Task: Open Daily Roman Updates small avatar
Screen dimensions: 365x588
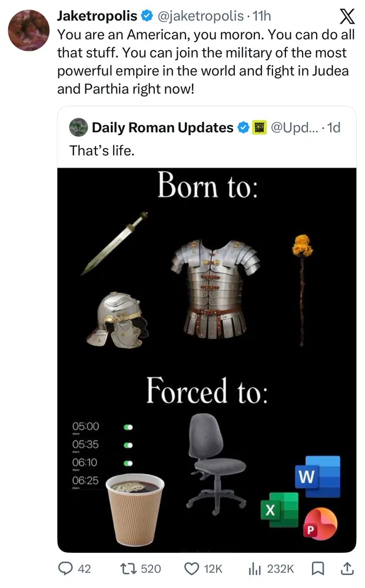Action: coord(78,127)
